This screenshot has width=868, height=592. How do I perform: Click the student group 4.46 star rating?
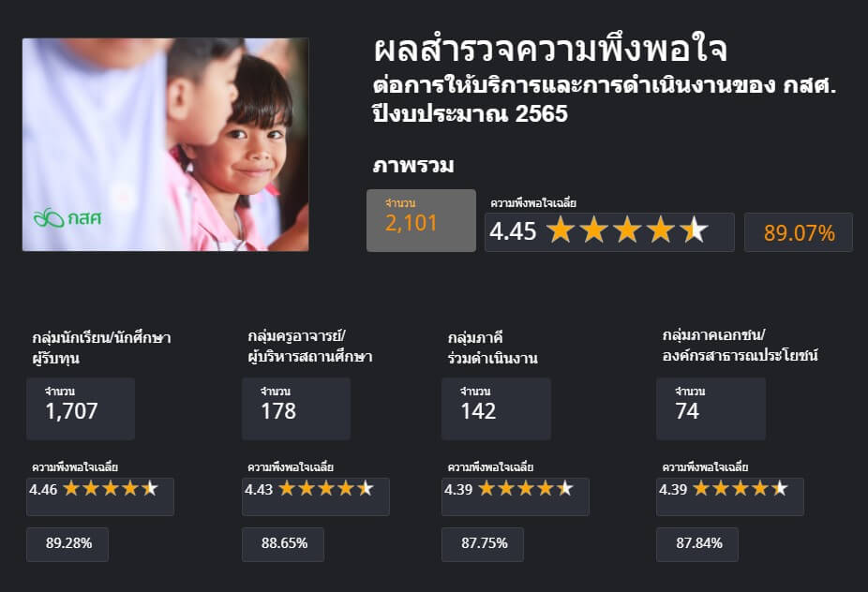pos(100,496)
